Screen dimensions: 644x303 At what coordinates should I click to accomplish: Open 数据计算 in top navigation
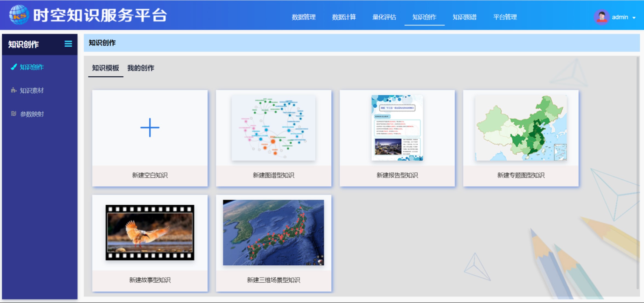(x=344, y=17)
